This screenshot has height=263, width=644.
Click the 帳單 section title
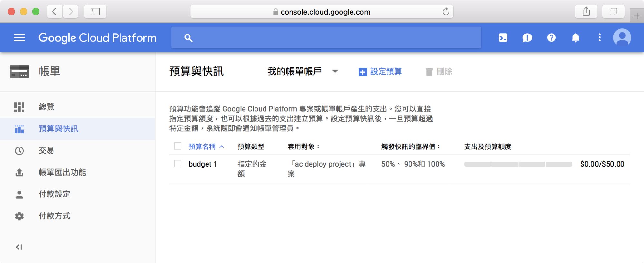click(x=50, y=71)
